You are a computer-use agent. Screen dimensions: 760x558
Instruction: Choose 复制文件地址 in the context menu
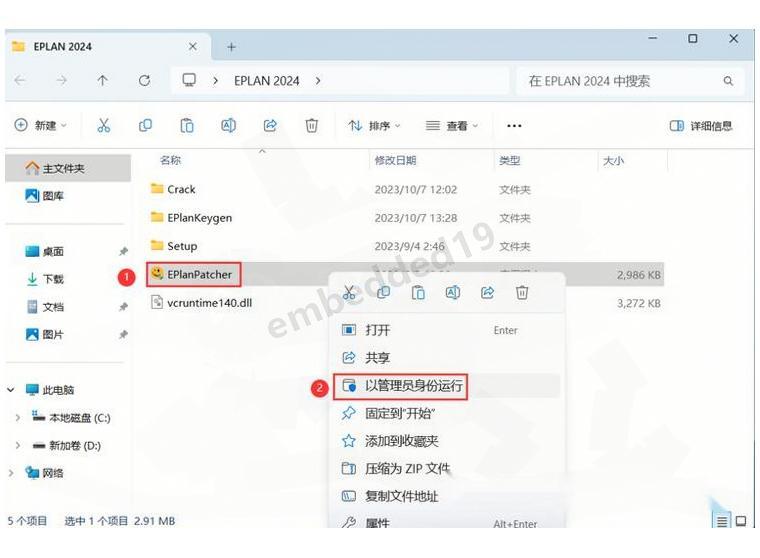(x=447, y=496)
